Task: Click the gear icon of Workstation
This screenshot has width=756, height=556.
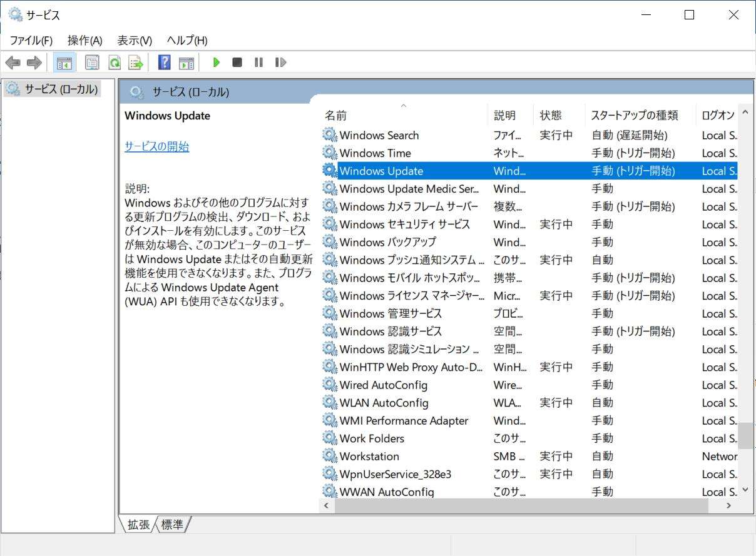Action: [x=330, y=456]
